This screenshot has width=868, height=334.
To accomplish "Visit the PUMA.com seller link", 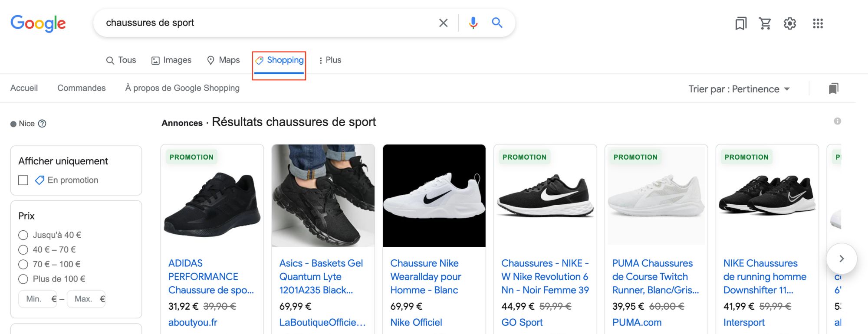I will tap(637, 323).
